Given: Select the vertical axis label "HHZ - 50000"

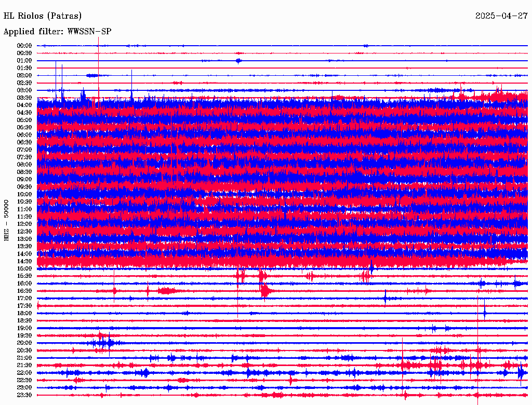Looking at the screenshot, I should [x=6, y=220].
